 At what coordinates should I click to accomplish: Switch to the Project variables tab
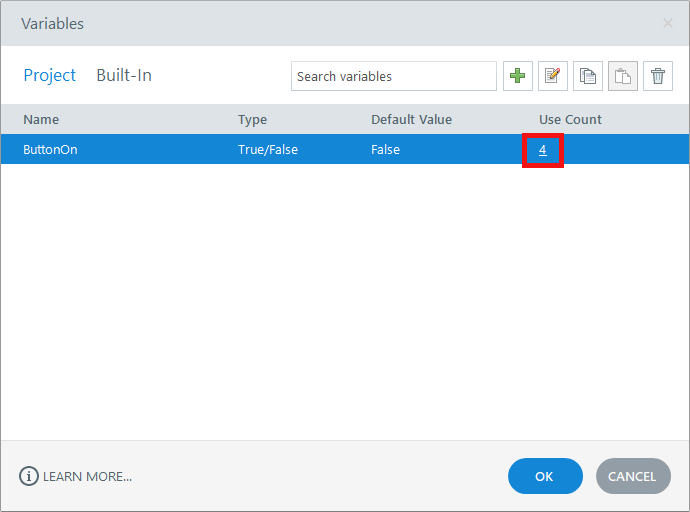pos(50,75)
